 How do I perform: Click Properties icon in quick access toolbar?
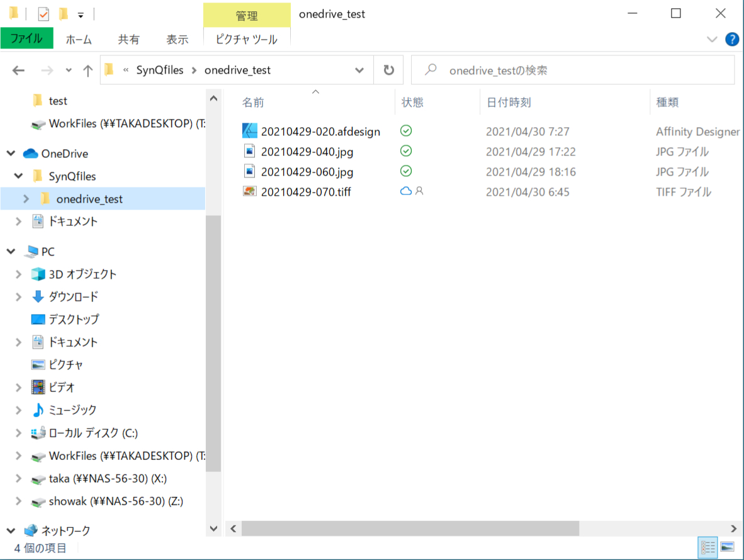tap(44, 14)
